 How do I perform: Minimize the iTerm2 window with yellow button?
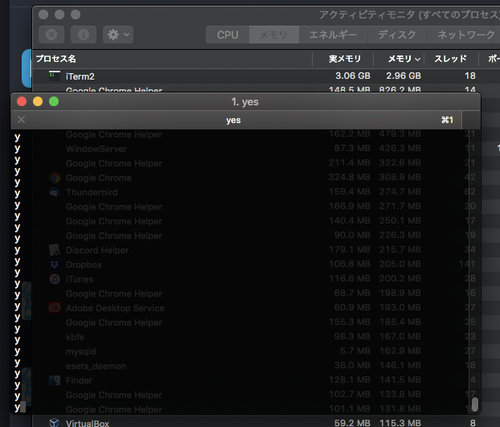tap(38, 101)
